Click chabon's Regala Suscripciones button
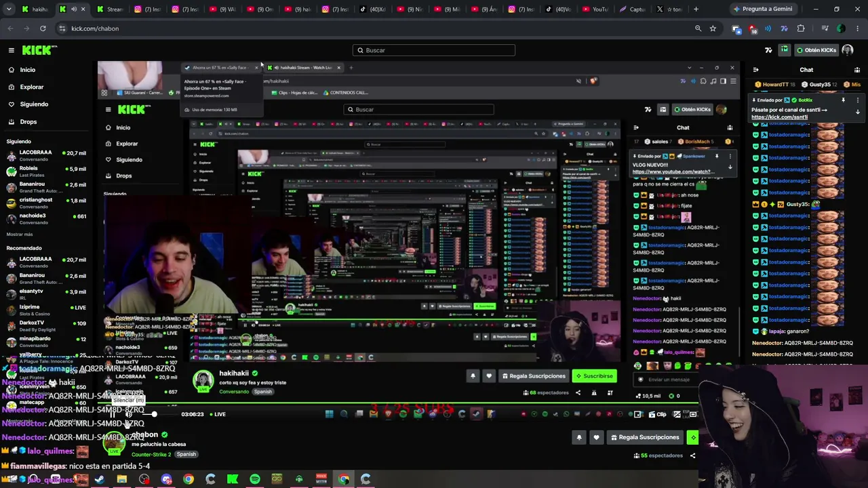This screenshot has width=868, height=488. click(645, 438)
